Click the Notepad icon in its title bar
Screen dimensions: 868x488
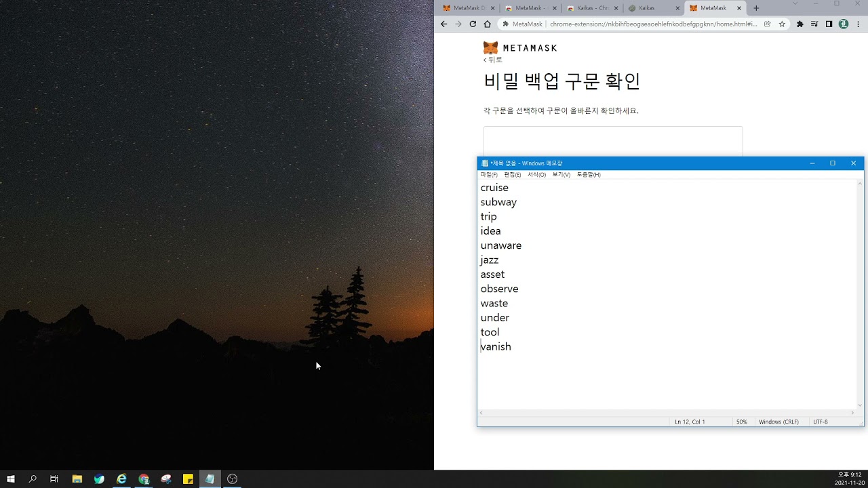click(x=485, y=163)
